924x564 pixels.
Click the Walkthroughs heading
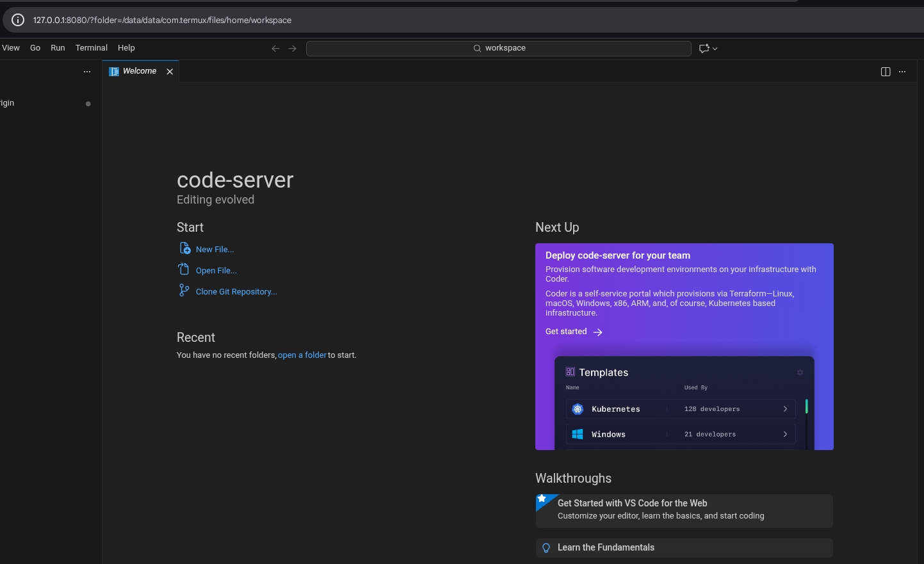coord(573,478)
